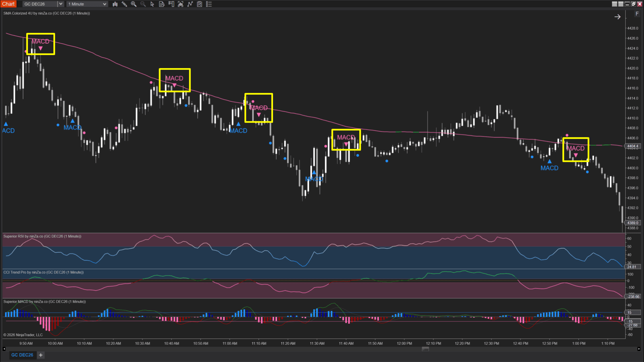Open the GC DEC26 instrument dropdown arrow
The image size is (644, 362).
(x=61, y=4)
